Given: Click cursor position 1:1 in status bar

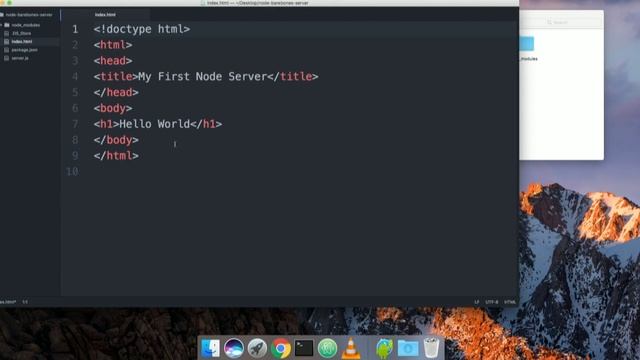Looking at the screenshot, I should (25, 302).
